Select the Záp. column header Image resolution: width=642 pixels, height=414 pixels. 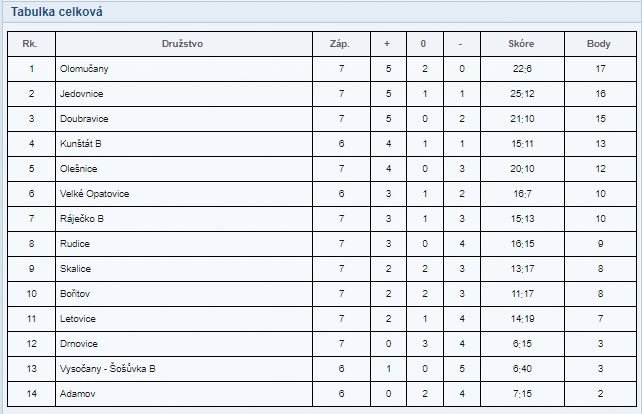tap(340, 44)
